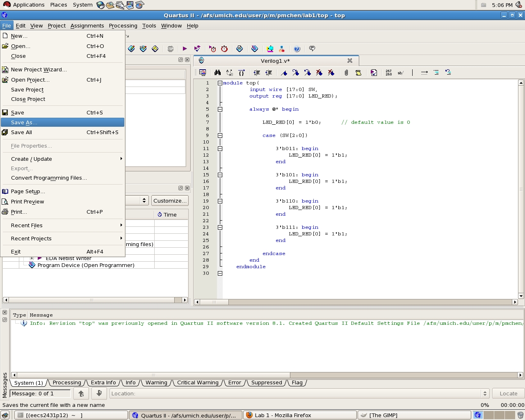Image resolution: width=525 pixels, height=420 pixels.
Task: Start Analysis & Synthesis check-mark icon
Action: (197, 49)
